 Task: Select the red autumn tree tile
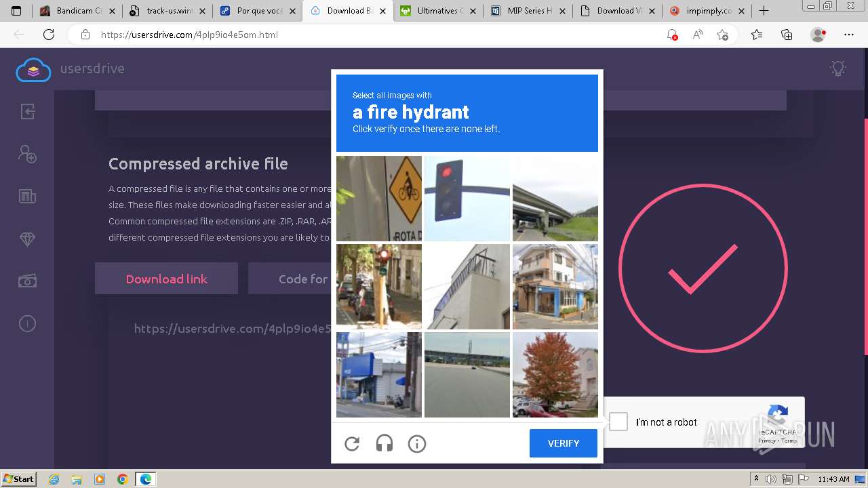pyautogui.click(x=555, y=375)
